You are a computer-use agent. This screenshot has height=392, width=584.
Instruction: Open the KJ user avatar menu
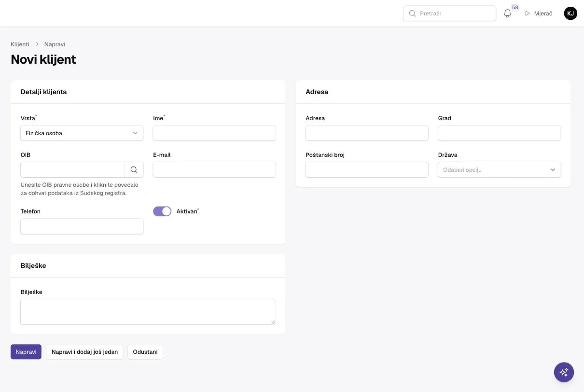(570, 14)
